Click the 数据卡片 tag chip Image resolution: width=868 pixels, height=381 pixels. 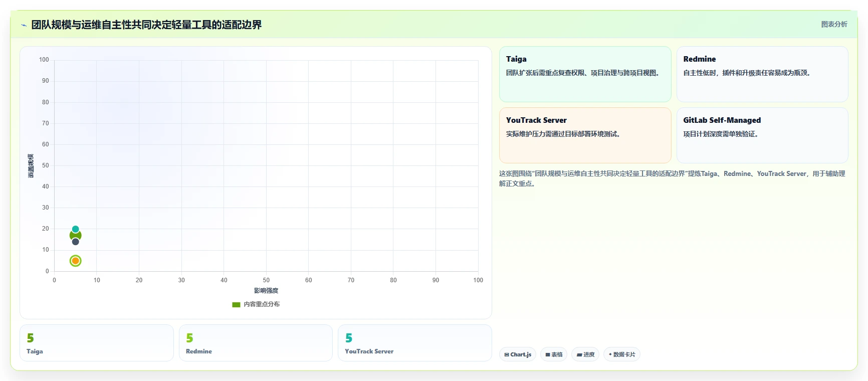[x=622, y=354]
